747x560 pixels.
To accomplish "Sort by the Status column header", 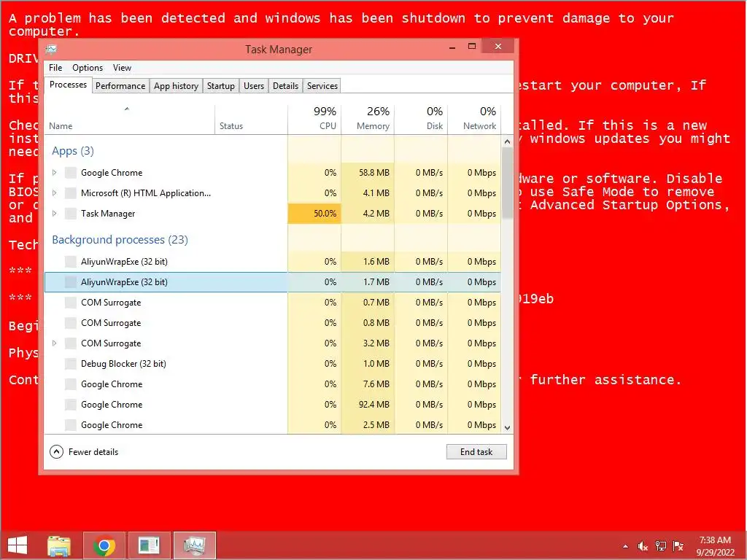I will click(x=251, y=120).
